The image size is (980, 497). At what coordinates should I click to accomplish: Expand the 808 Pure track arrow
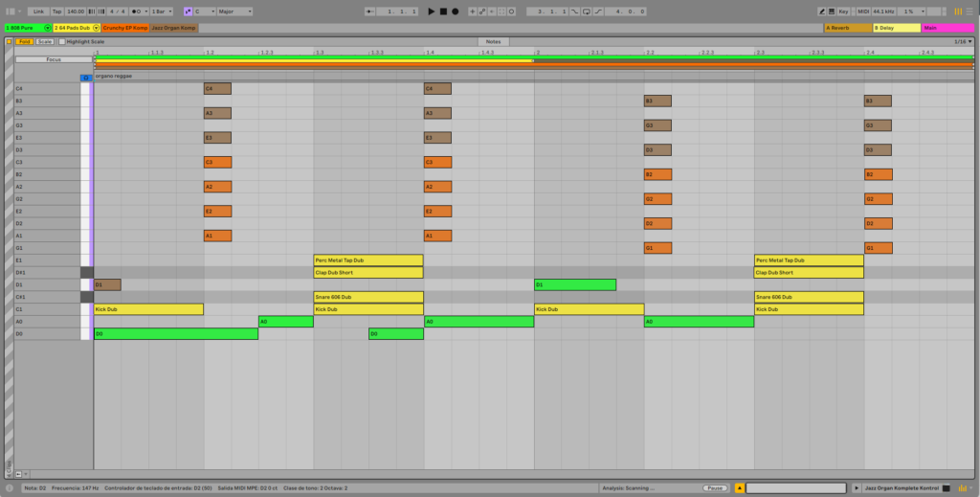(48, 28)
